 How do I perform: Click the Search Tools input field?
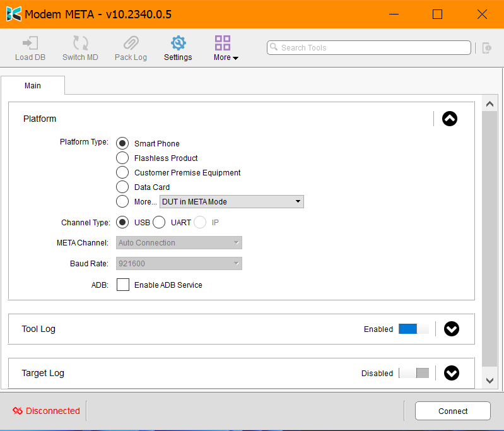coord(369,48)
